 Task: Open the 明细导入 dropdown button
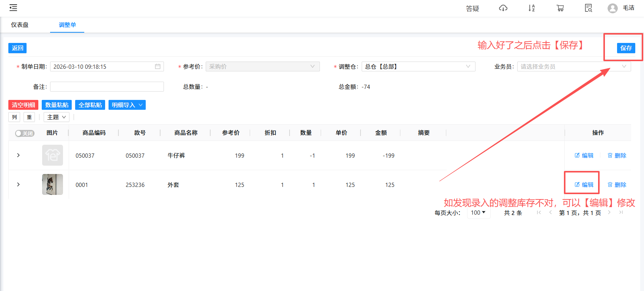(127, 105)
